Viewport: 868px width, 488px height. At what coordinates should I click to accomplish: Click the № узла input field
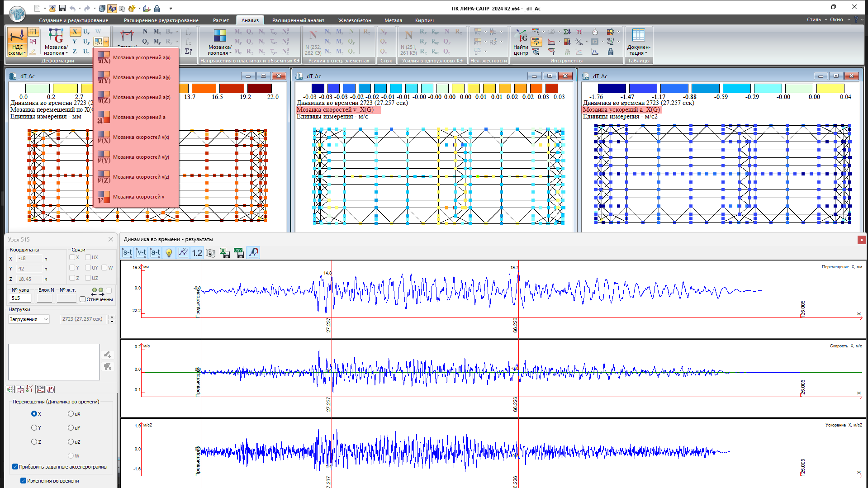click(20, 298)
